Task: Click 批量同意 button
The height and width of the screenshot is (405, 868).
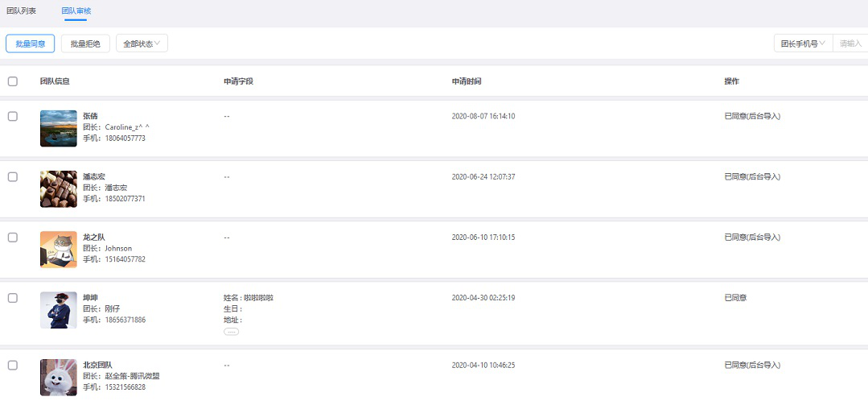Action: pyautogui.click(x=31, y=43)
